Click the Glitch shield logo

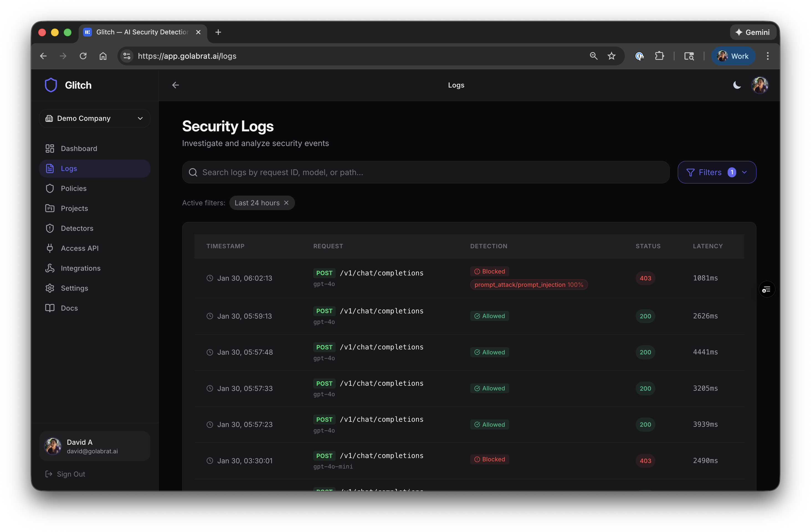point(51,85)
